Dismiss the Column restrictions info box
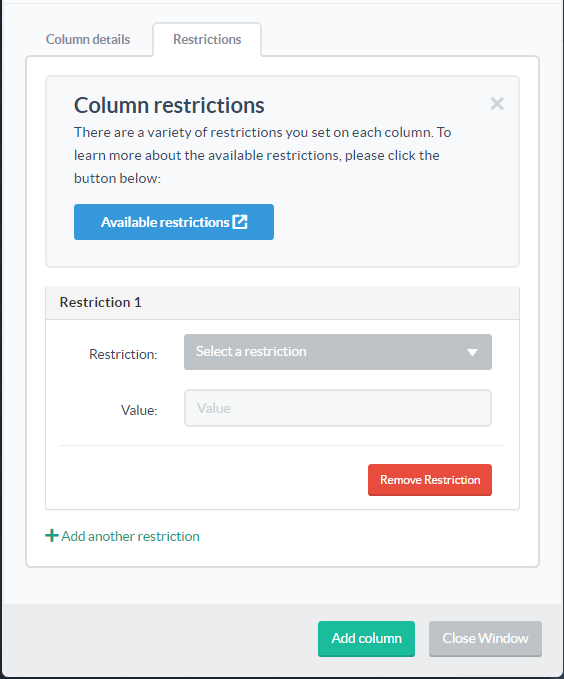The image size is (564, 679). 497,103
